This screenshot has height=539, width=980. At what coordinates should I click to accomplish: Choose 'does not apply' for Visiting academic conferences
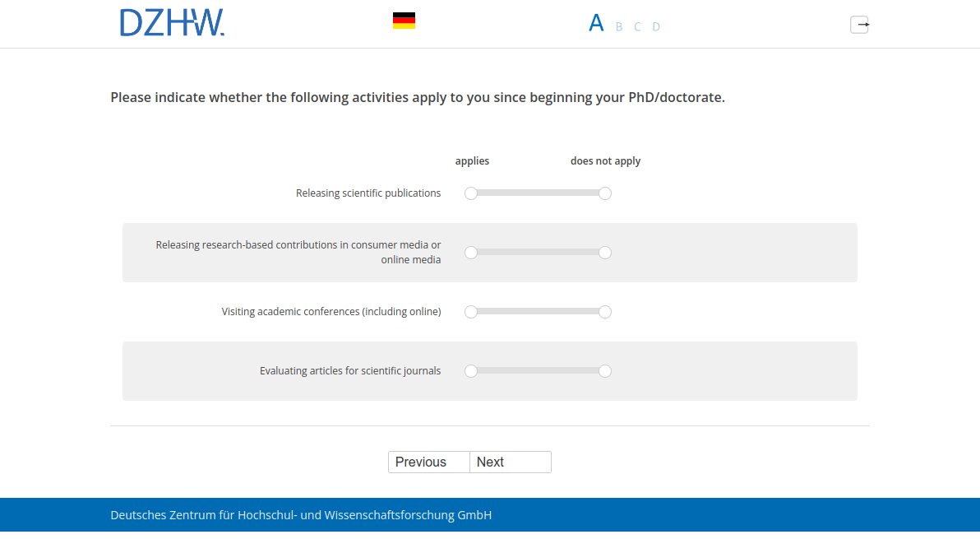[x=605, y=312]
